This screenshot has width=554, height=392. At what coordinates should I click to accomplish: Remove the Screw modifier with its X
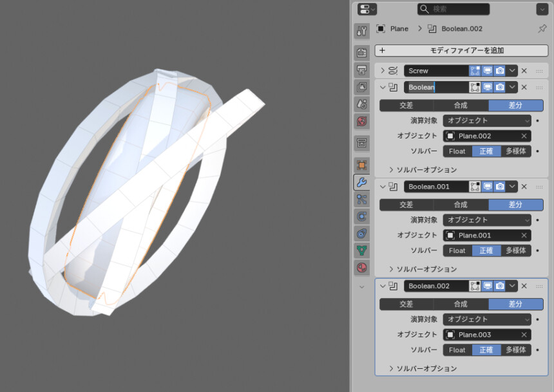[524, 71]
